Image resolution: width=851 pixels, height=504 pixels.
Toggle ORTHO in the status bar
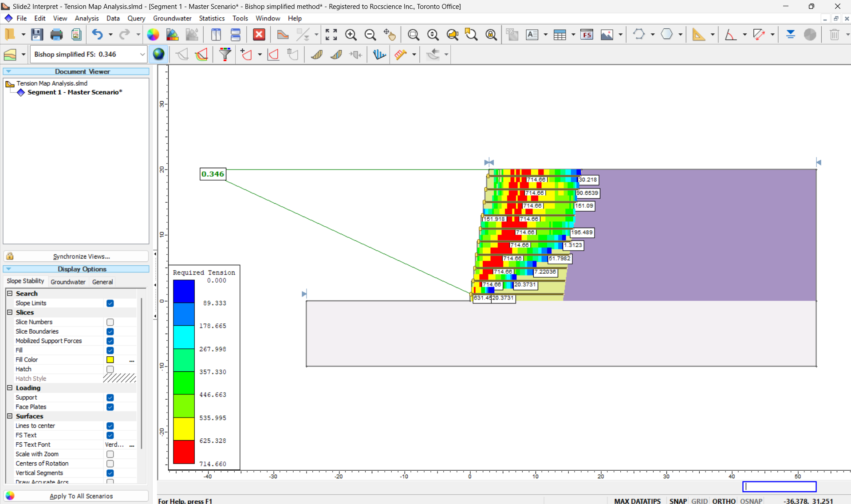[x=724, y=501]
